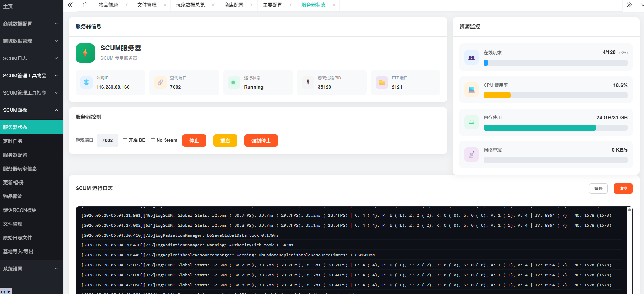This screenshot has height=294, width=644.
Task: Expand 系统设置 sidebar menu
Action: pyautogui.click(x=32, y=269)
